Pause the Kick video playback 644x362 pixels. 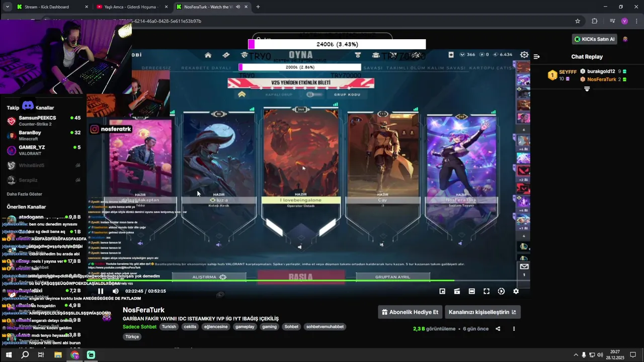[x=101, y=291]
